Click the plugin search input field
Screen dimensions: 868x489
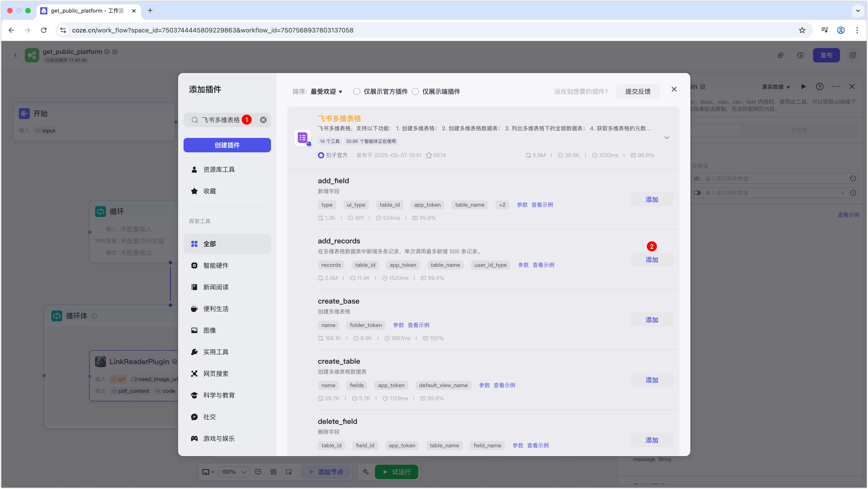(221, 120)
